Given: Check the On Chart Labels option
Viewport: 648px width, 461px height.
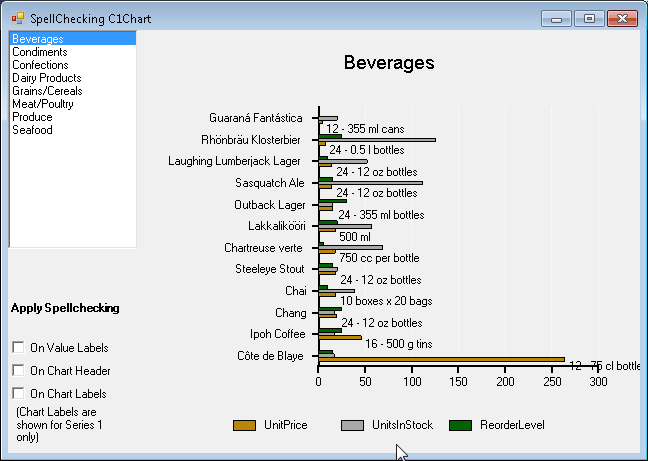Looking at the screenshot, I should (18, 393).
